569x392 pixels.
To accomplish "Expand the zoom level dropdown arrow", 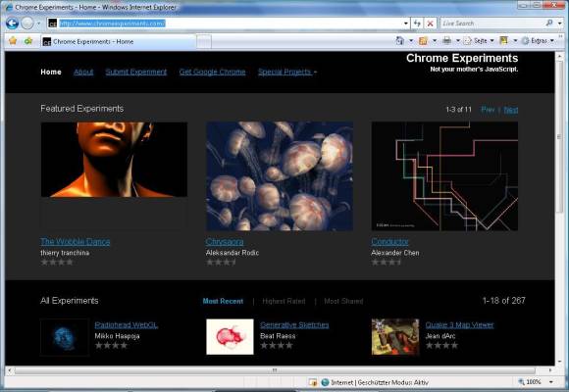I will pos(551,382).
